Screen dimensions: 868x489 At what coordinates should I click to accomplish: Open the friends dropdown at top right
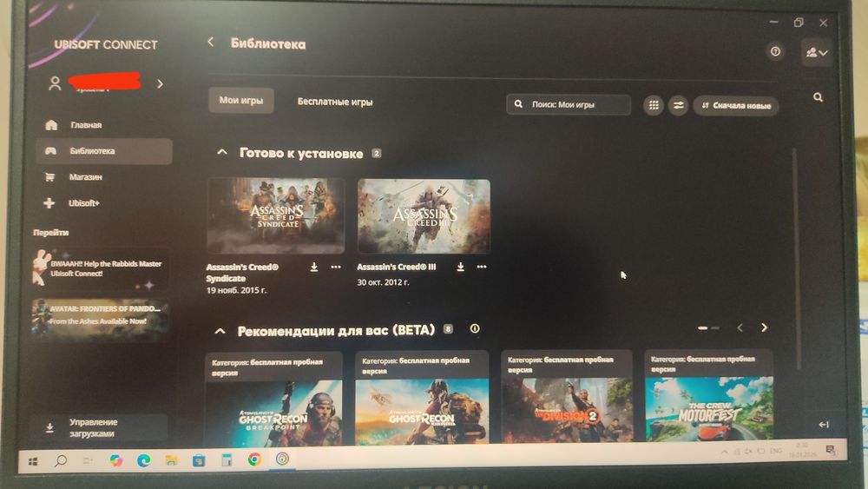pos(817,53)
